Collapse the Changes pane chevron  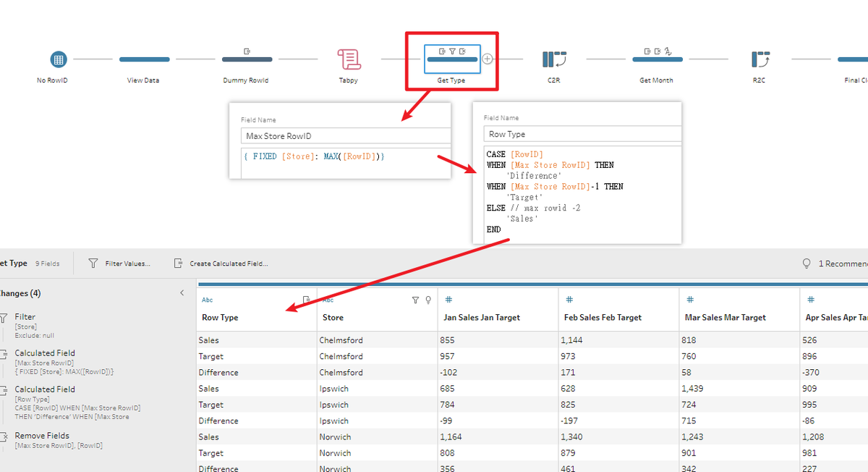pyautogui.click(x=182, y=293)
